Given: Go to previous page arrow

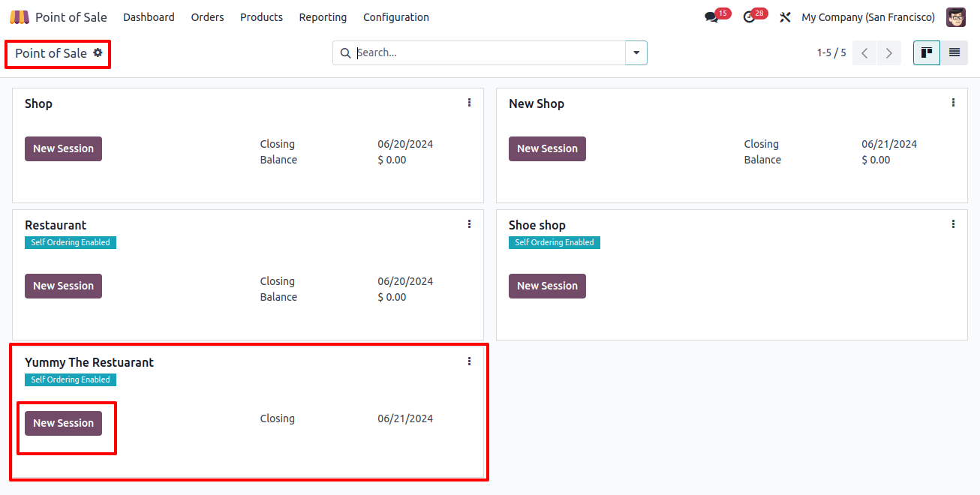Looking at the screenshot, I should [864, 52].
